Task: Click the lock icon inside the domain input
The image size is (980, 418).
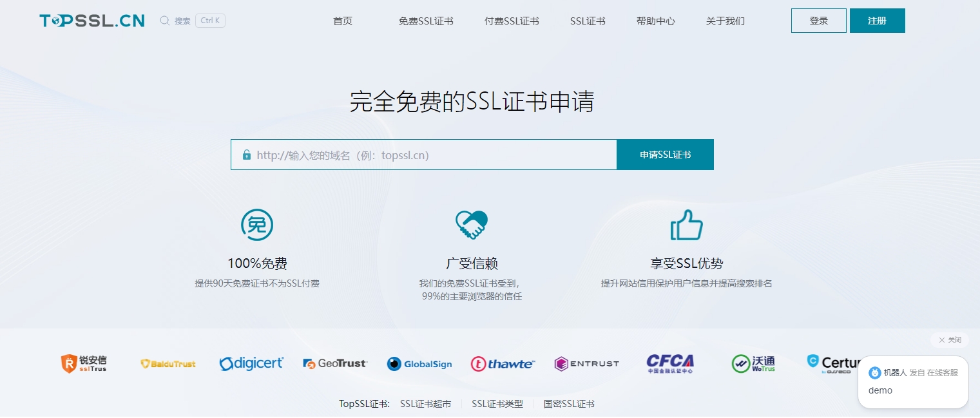Action: [x=247, y=155]
